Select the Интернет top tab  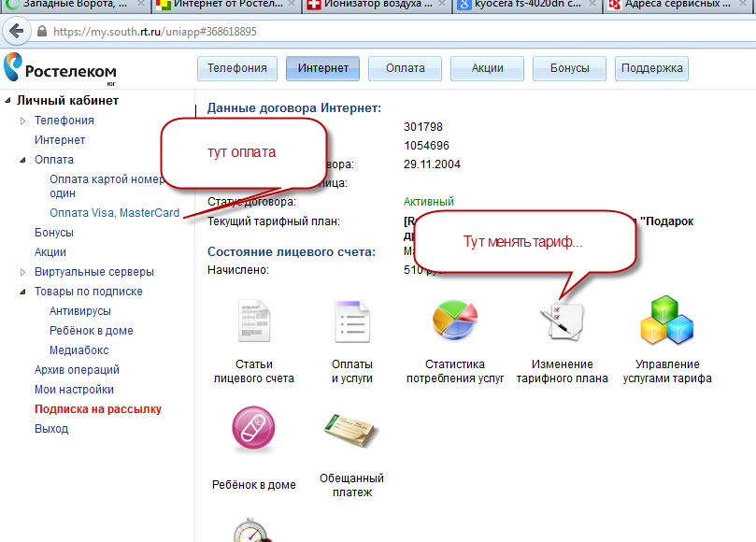pos(322,68)
